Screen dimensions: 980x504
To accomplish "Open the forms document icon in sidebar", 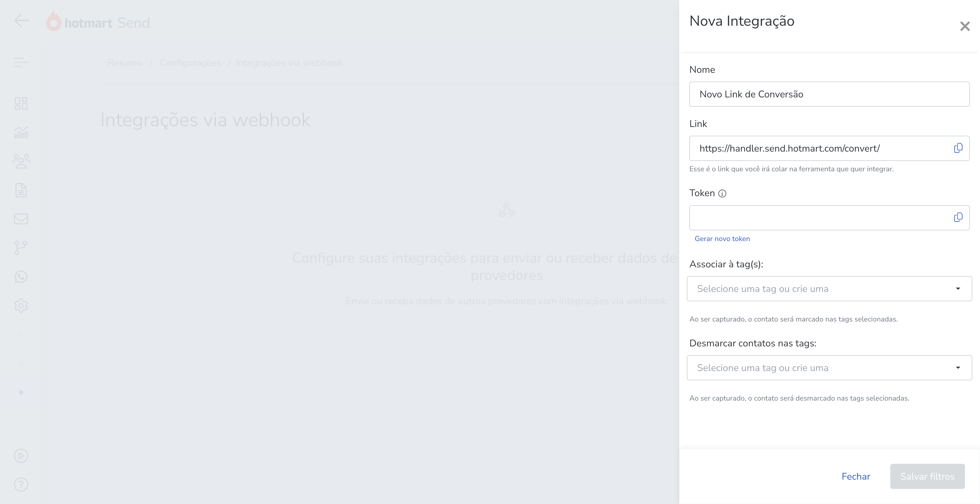I will point(21,190).
